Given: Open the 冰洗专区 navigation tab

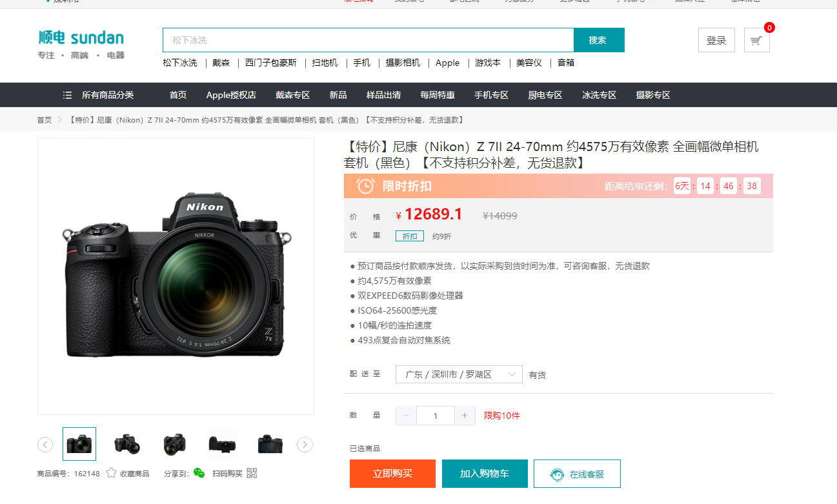Looking at the screenshot, I should pos(600,95).
